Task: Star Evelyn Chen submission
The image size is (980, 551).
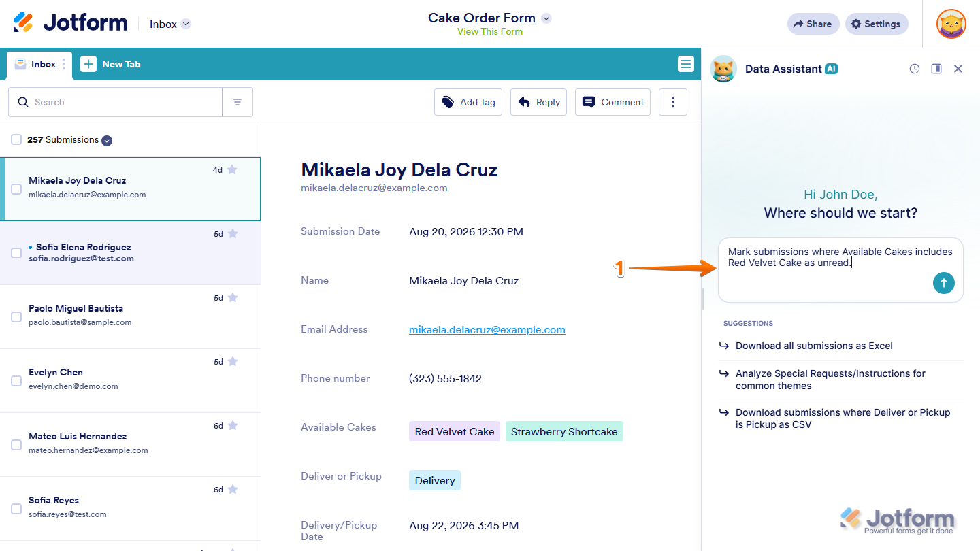Action: (x=232, y=361)
